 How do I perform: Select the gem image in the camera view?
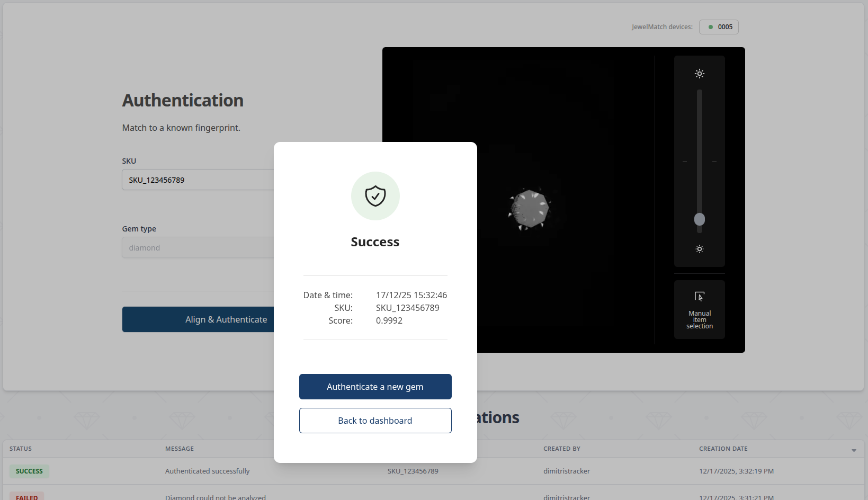click(x=530, y=209)
